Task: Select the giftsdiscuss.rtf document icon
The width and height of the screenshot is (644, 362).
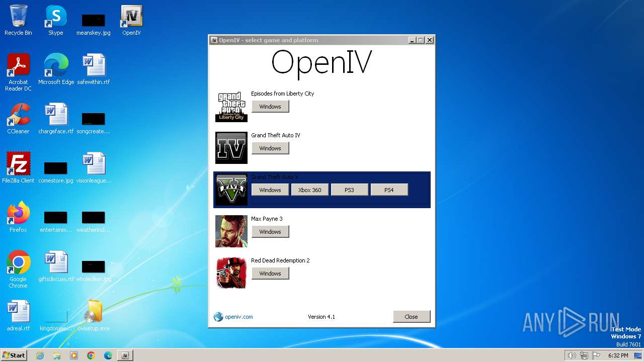Action: [x=56, y=266]
